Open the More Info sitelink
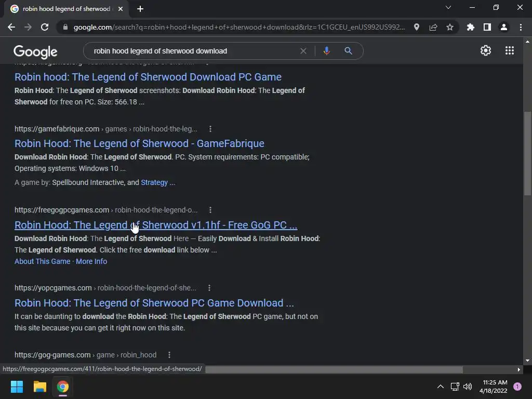 tap(91, 261)
